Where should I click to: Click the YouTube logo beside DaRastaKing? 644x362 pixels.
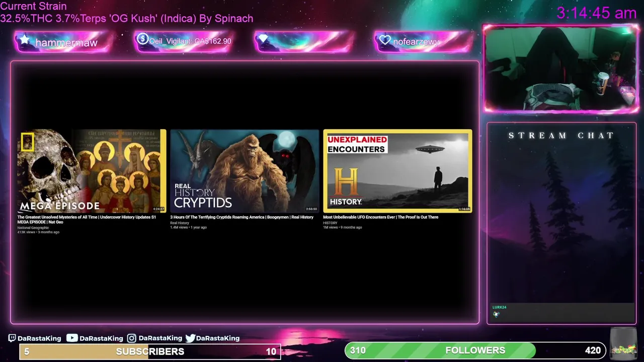click(72, 338)
